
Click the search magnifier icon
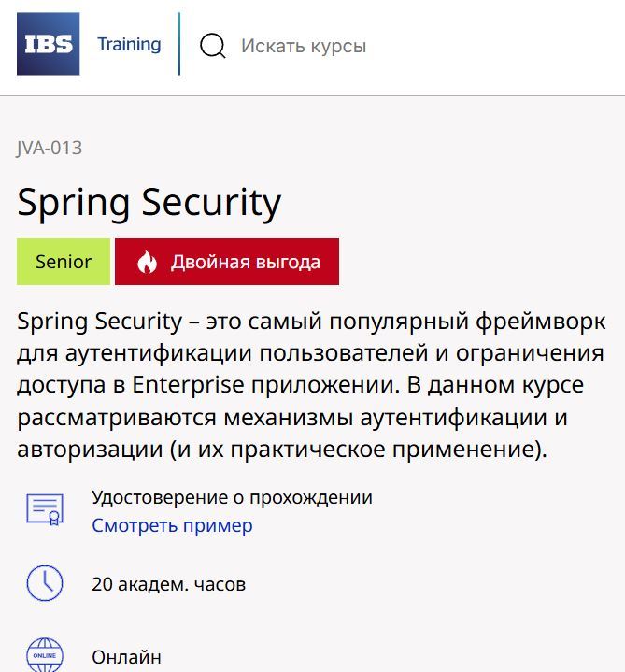click(213, 45)
